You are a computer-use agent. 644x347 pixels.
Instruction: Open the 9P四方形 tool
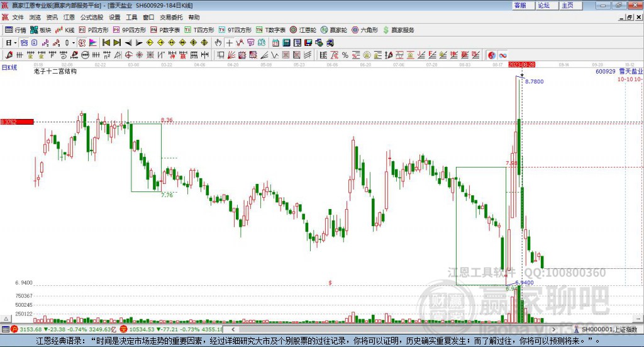(130, 30)
